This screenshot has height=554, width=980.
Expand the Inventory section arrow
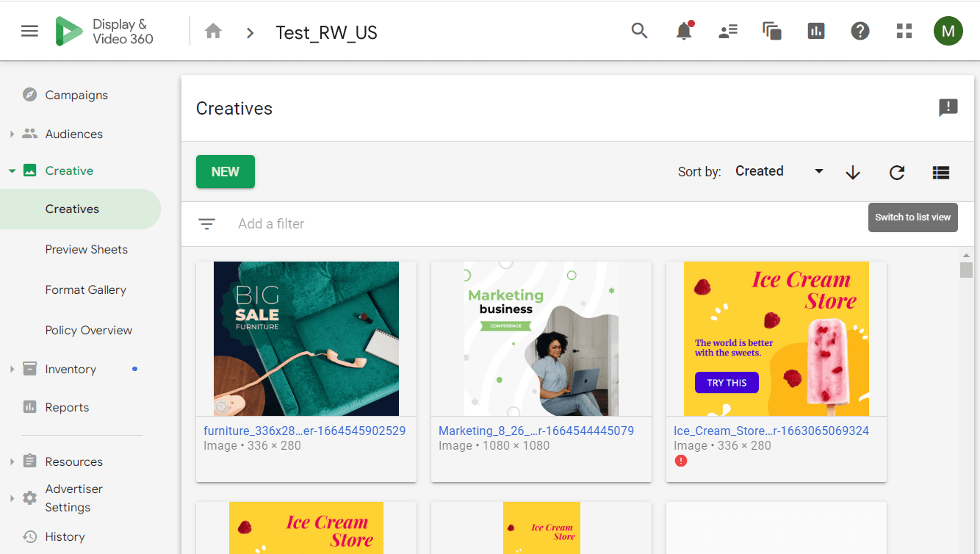[x=12, y=369]
